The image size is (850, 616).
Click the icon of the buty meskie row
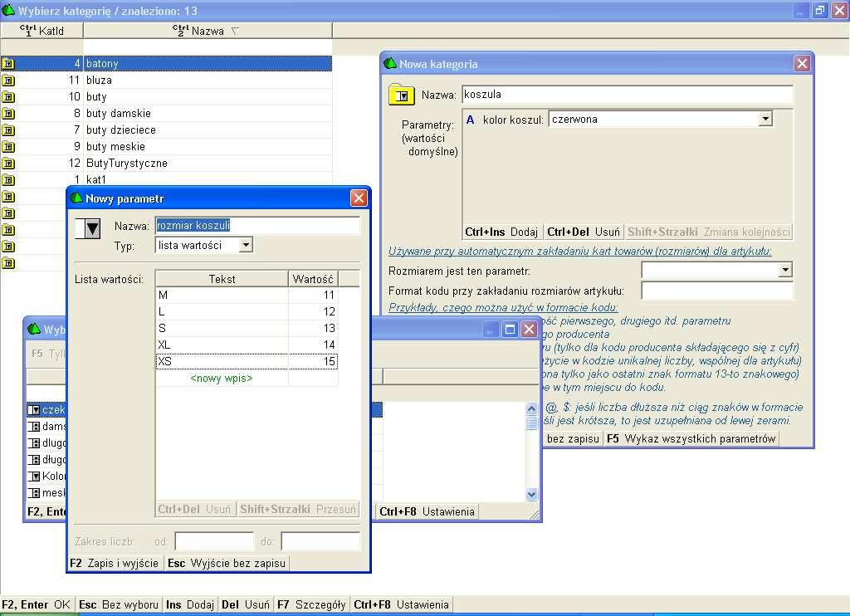pyautogui.click(x=8, y=147)
